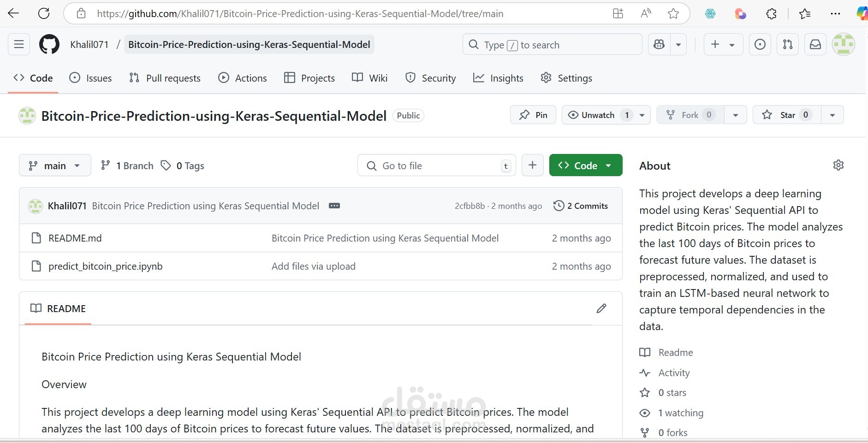Focus the Type / to search box

point(553,45)
